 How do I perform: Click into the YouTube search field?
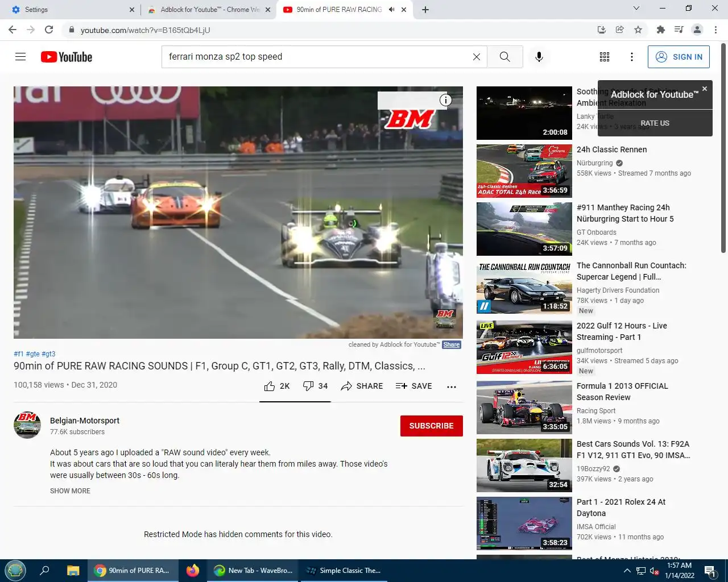point(318,57)
